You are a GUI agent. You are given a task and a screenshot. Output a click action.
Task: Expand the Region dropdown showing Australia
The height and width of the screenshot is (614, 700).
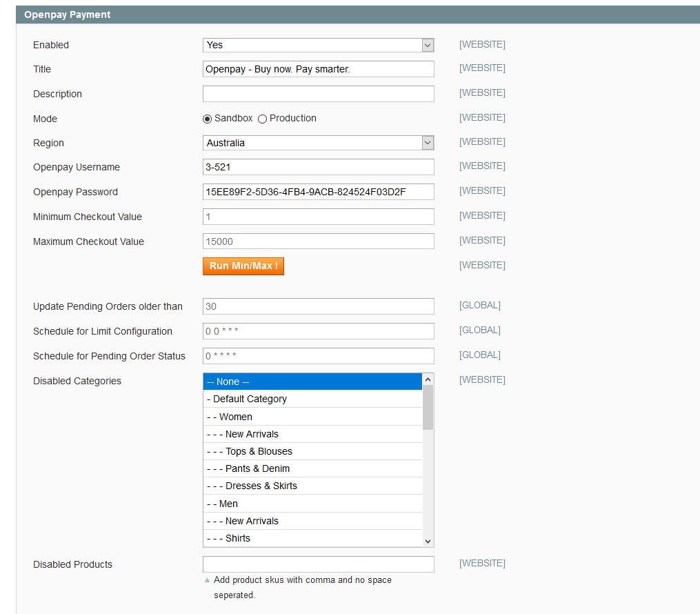(x=318, y=143)
